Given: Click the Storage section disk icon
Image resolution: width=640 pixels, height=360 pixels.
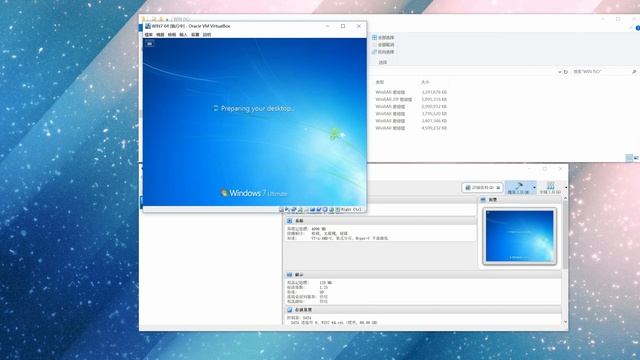Looking at the screenshot, I should [x=289, y=310].
